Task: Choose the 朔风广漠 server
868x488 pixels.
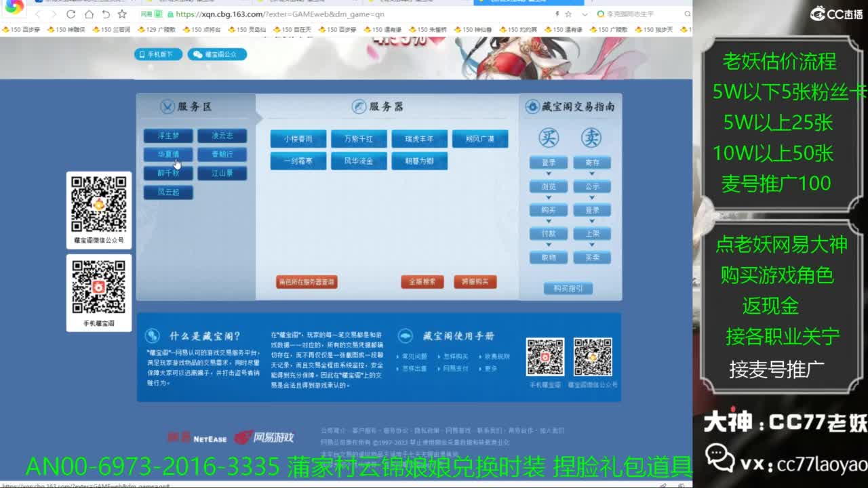Action: click(x=479, y=139)
